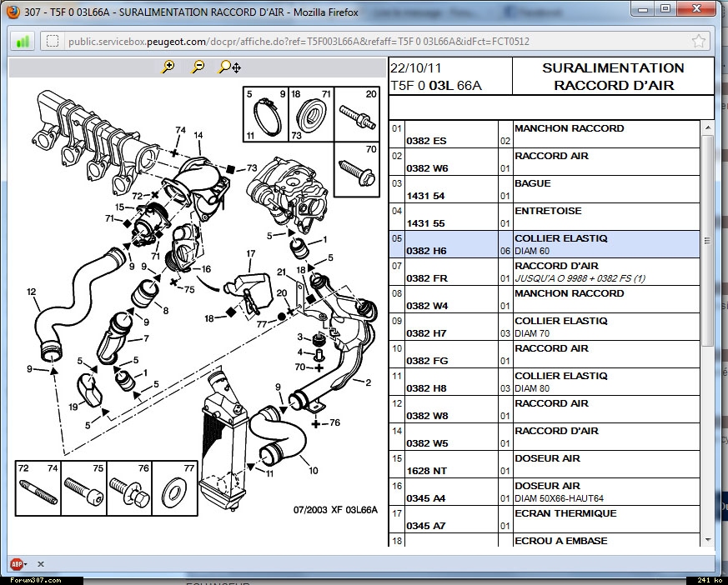Image resolution: width=728 pixels, height=585 pixels.
Task: Click note JUSQU'A O 9988 + 0382 FS (1)
Action: pyautogui.click(x=580, y=278)
